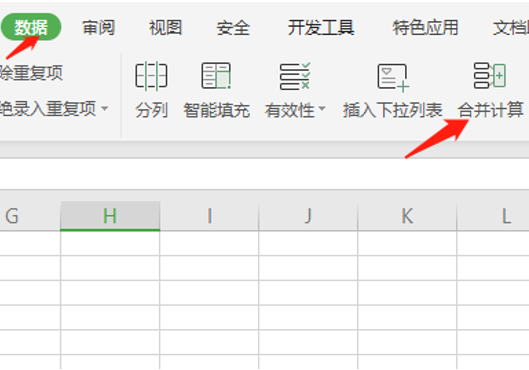Switch to the 数据 ribbon tab

[x=31, y=27]
